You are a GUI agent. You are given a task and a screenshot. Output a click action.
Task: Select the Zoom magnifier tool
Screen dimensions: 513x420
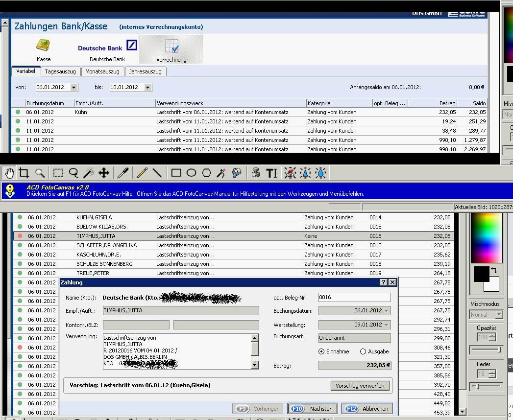pyautogui.click(x=40, y=173)
